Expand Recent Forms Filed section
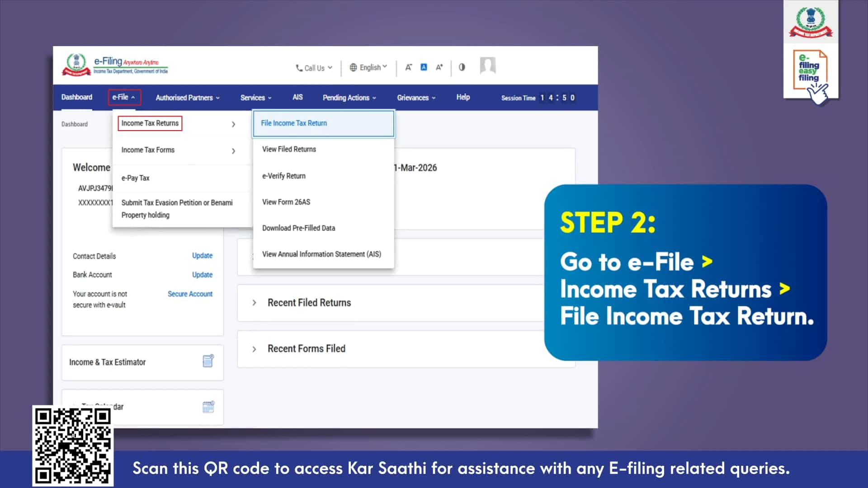Image resolution: width=868 pixels, height=488 pixels. (254, 349)
